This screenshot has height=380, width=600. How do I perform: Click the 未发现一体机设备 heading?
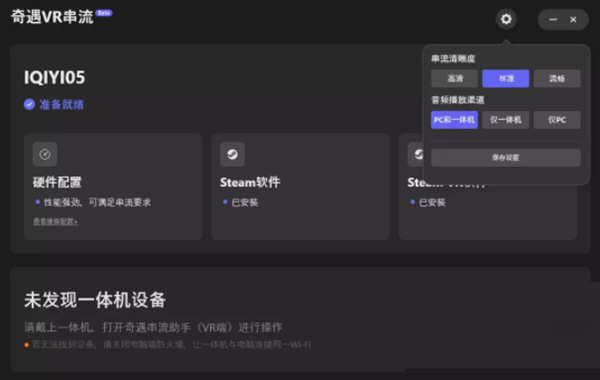click(95, 300)
